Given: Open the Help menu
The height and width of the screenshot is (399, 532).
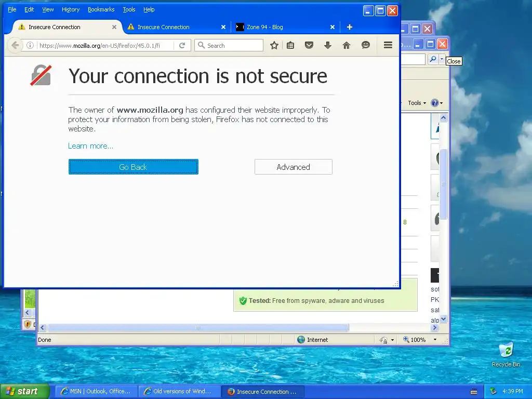Looking at the screenshot, I should (149, 9).
